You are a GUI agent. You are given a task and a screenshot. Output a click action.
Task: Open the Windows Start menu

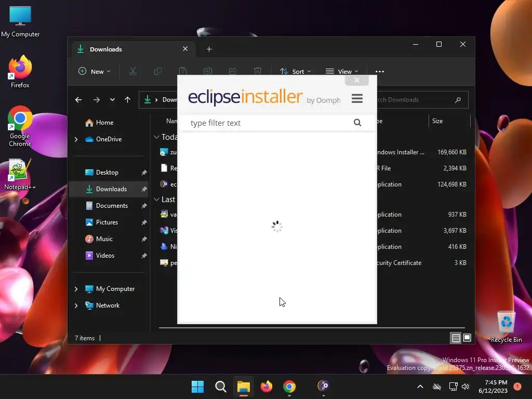[197, 387]
